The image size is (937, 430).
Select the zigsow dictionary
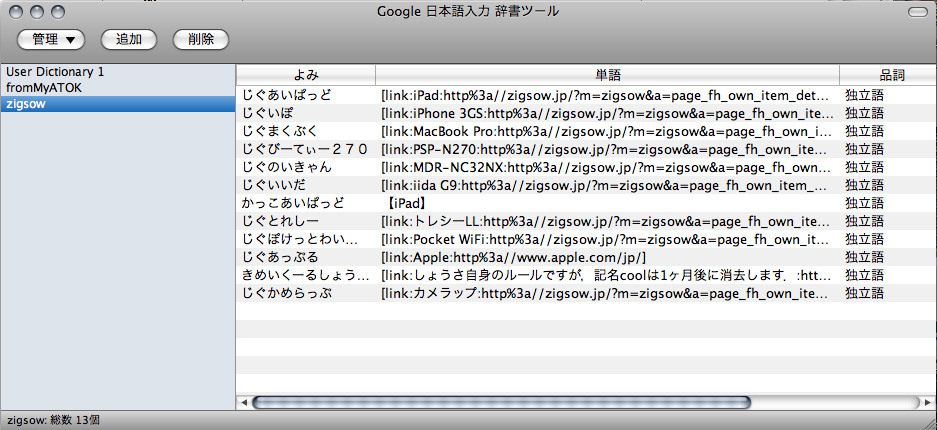(118, 104)
